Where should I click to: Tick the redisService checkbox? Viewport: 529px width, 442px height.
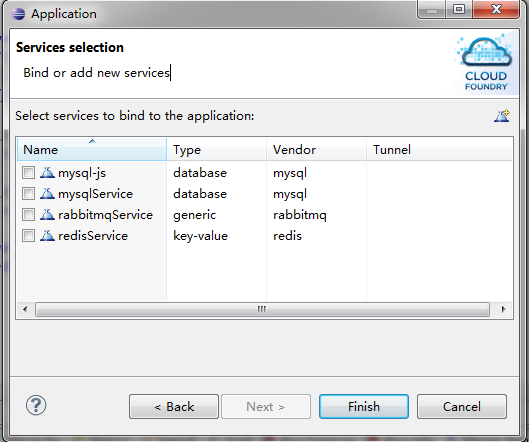click(28, 236)
